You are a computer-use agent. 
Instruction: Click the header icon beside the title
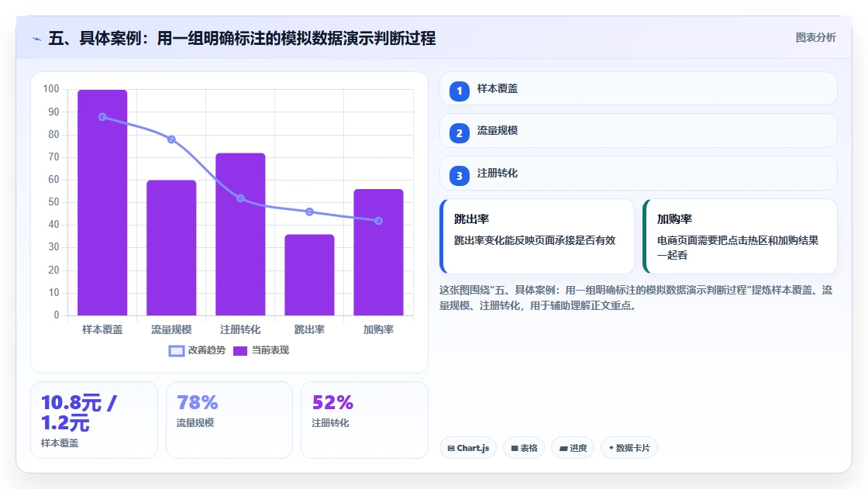[37, 39]
